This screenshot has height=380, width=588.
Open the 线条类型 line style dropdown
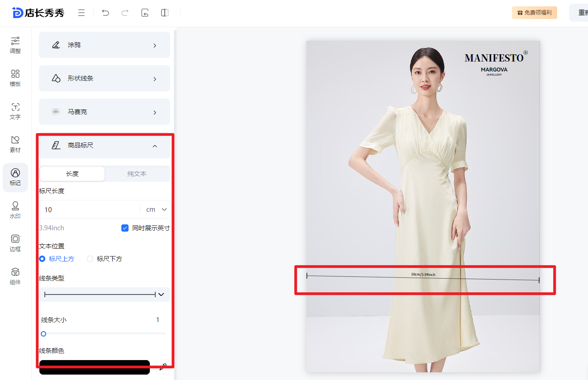coord(105,294)
